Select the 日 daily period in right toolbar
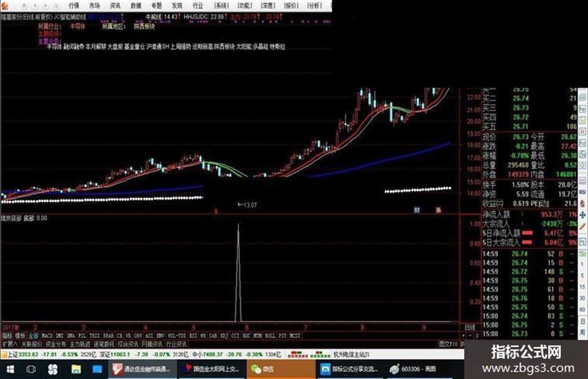Image resolution: width=588 pixels, height=379 pixels. click(x=583, y=321)
